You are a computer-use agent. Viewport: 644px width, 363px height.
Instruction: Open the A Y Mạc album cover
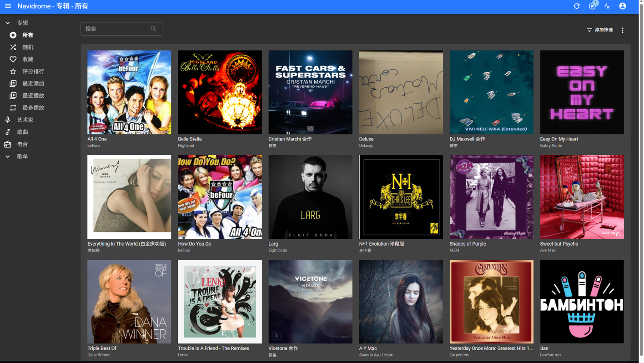(401, 302)
